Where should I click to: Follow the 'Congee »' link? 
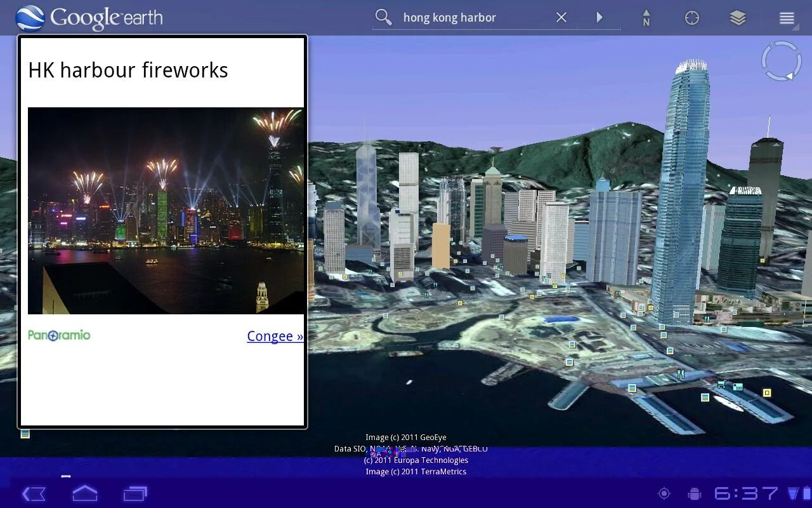point(275,336)
